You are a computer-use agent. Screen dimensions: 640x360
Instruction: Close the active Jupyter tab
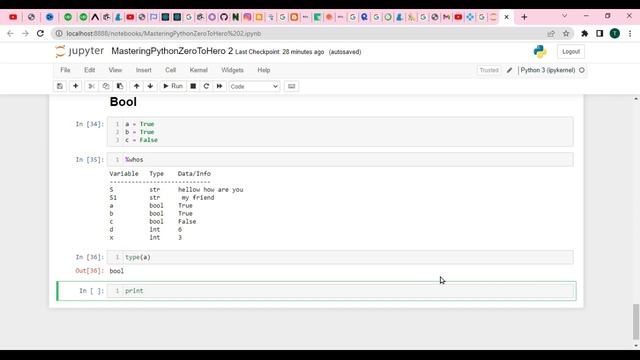[x=506, y=17]
